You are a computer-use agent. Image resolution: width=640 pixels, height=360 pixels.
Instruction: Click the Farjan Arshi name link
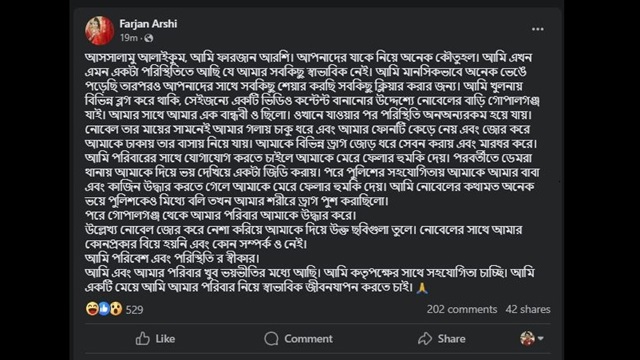pyautogui.click(x=148, y=24)
